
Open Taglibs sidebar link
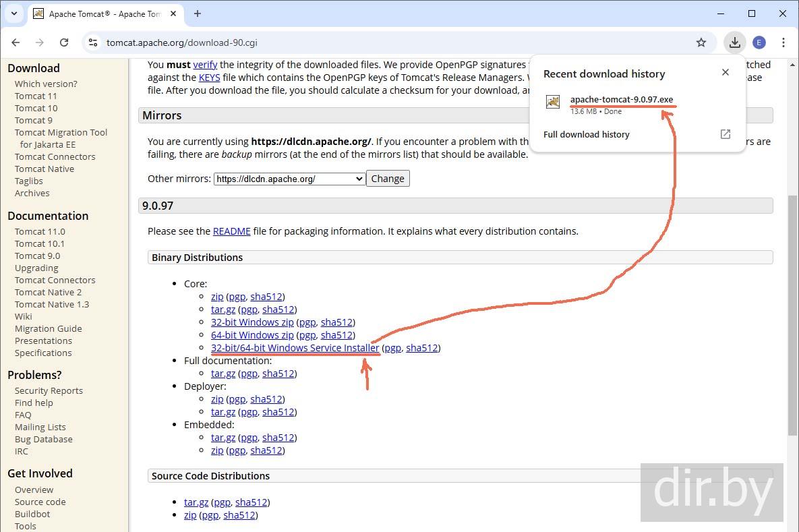click(28, 181)
